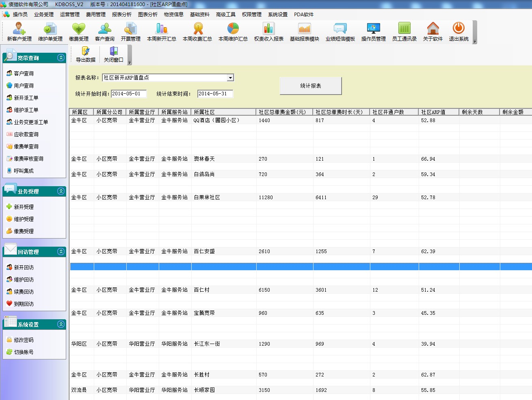Viewport: 532px width, 400px height.
Task: Open 新客户受理 toolbar icon
Action: click(x=19, y=32)
